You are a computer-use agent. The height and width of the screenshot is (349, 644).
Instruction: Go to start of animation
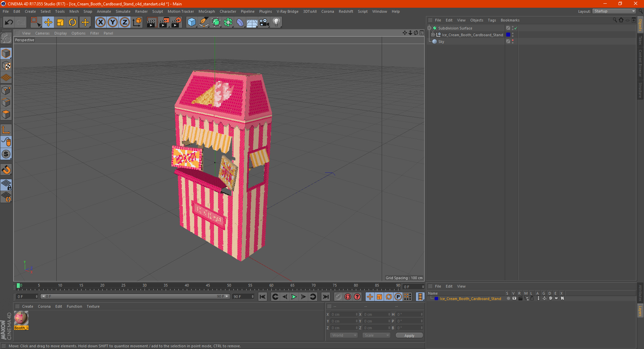(x=263, y=297)
